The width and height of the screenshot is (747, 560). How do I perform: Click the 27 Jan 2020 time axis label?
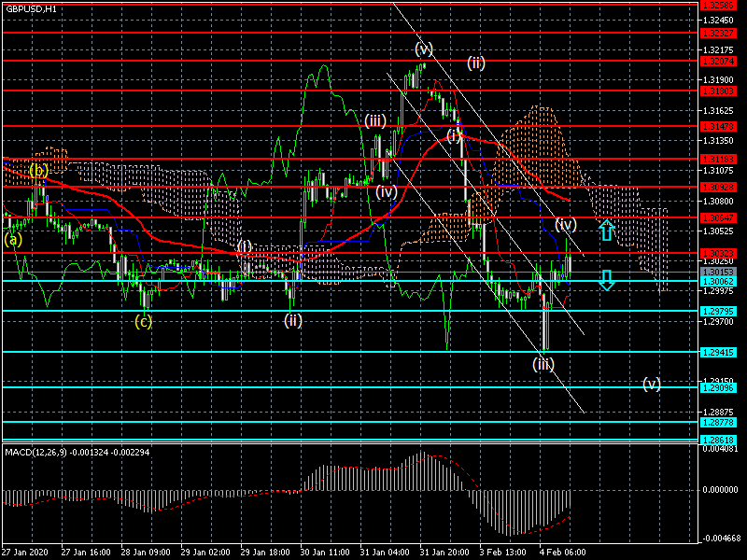tap(25, 553)
